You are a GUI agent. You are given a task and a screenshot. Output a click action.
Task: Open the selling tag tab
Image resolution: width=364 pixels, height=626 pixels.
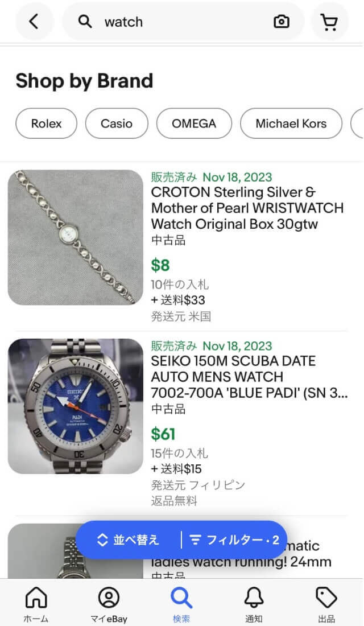[x=326, y=604]
